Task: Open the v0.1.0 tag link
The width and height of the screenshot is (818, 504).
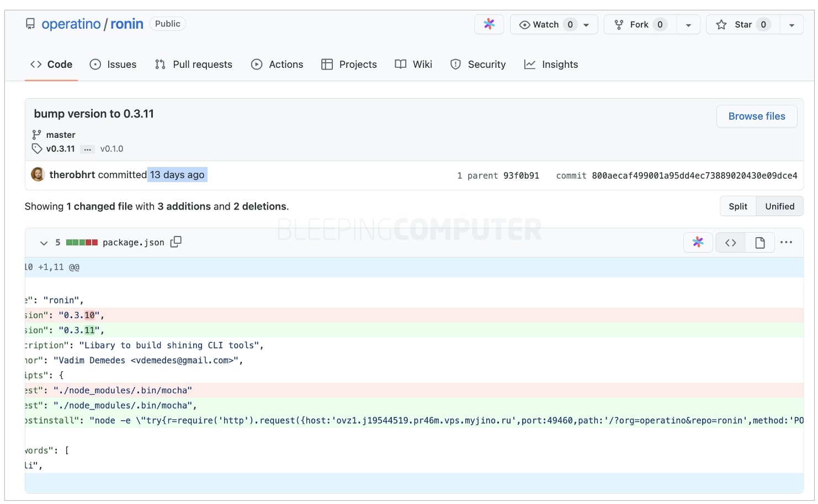Action: (111, 149)
